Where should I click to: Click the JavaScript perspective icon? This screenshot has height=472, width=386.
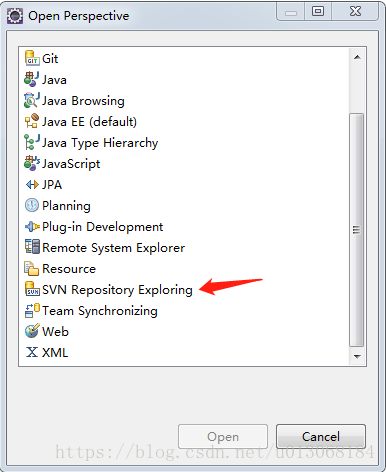32,163
